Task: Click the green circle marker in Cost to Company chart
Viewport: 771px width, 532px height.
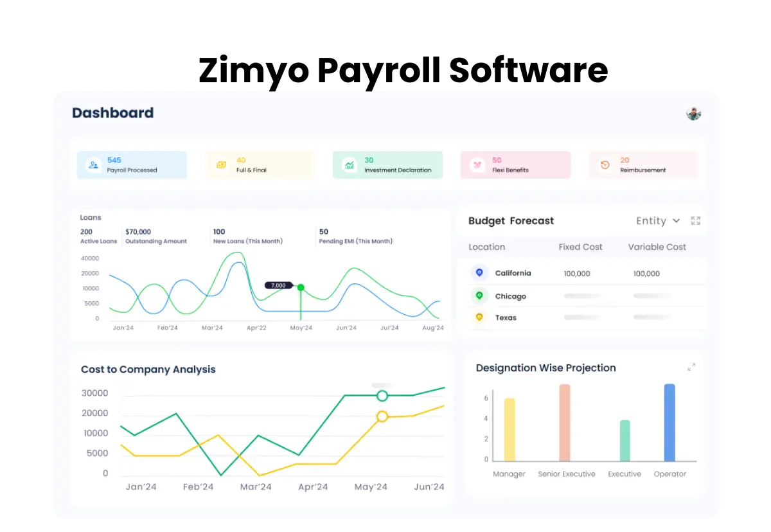Action: [382, 396]
